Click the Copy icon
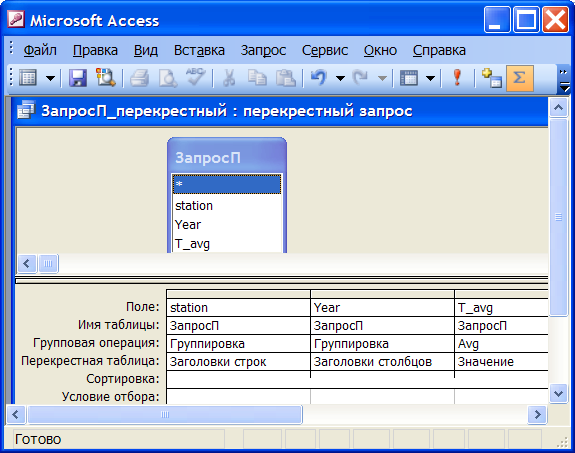The image size is (575, 453). click(257, 78)
